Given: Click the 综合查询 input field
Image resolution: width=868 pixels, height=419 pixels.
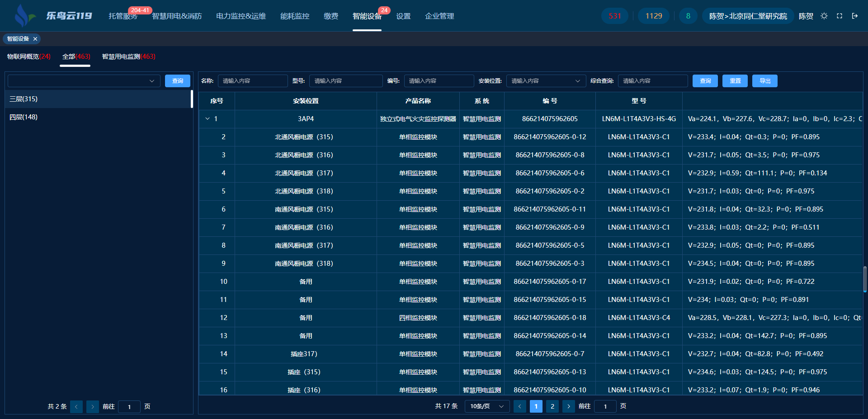Looking at the screenshot, I should 652,81.
